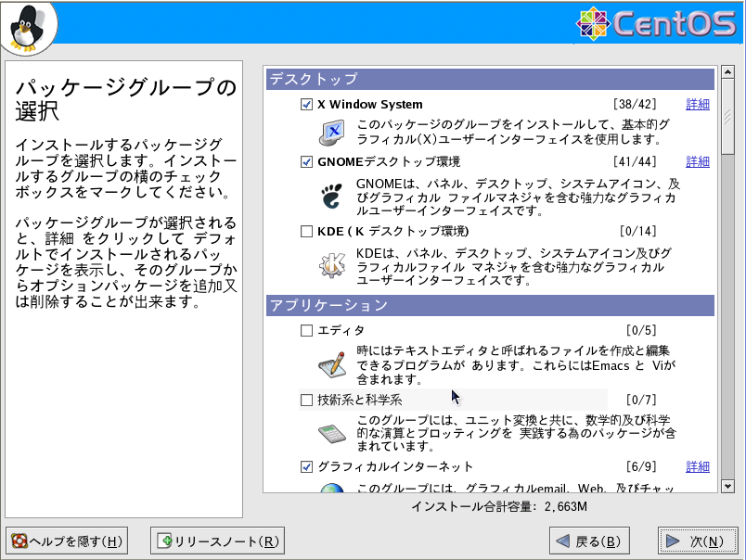Proceed with the 次(N) button
Screen dimensions: 746x560
pos(698,541)
